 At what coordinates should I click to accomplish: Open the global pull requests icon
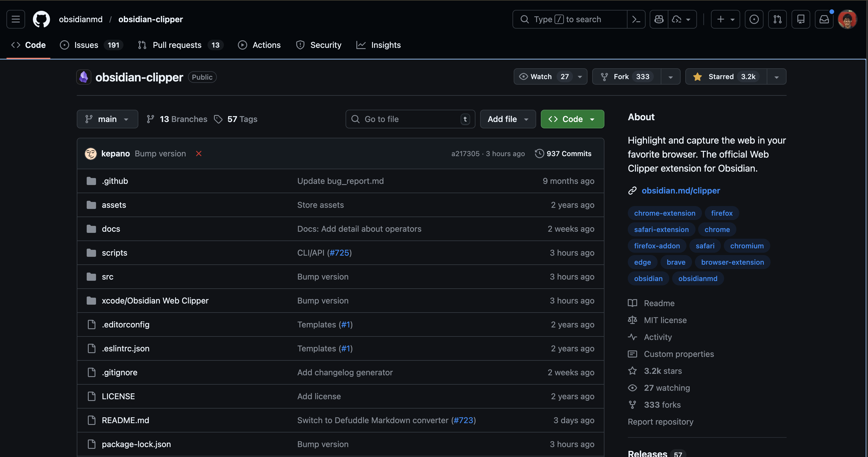point(777,19)
